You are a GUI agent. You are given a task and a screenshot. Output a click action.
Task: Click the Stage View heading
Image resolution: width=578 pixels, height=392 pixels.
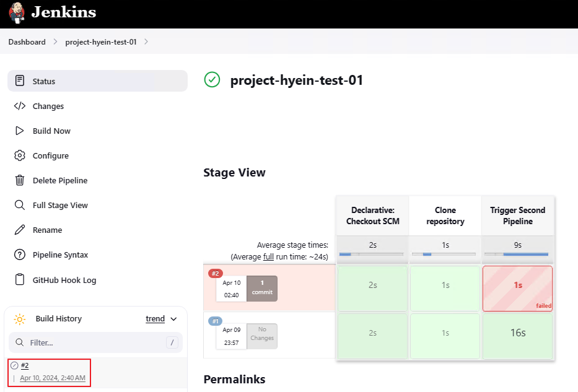pos(234,172)
